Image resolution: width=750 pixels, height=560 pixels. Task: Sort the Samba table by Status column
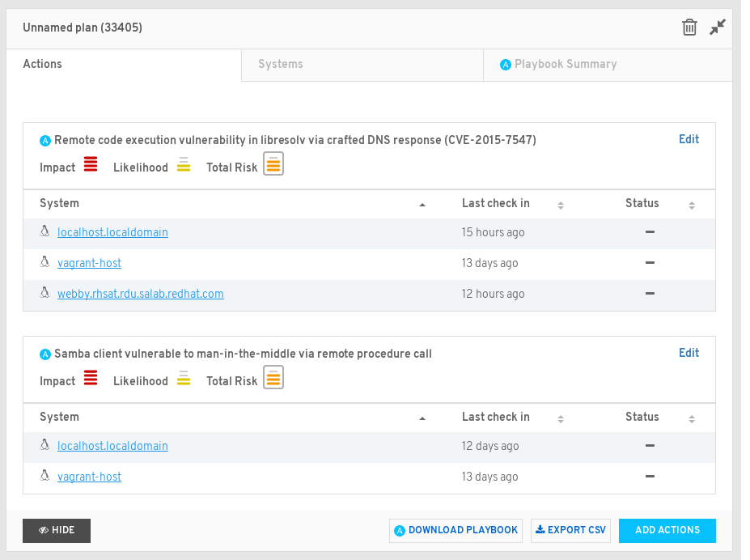[692, 419]
